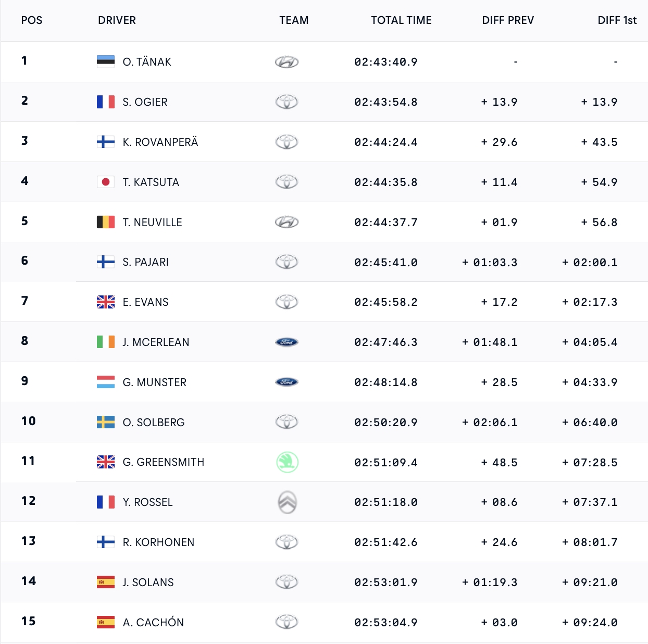This screenshot has height=644, width=648.
Task: Click the DIFF 1st column header
Action: pos(617,20)
